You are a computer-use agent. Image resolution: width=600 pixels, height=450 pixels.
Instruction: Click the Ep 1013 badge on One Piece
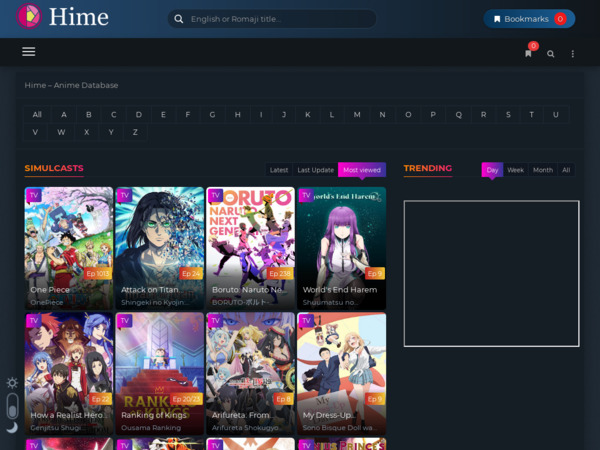coord(98,274)
